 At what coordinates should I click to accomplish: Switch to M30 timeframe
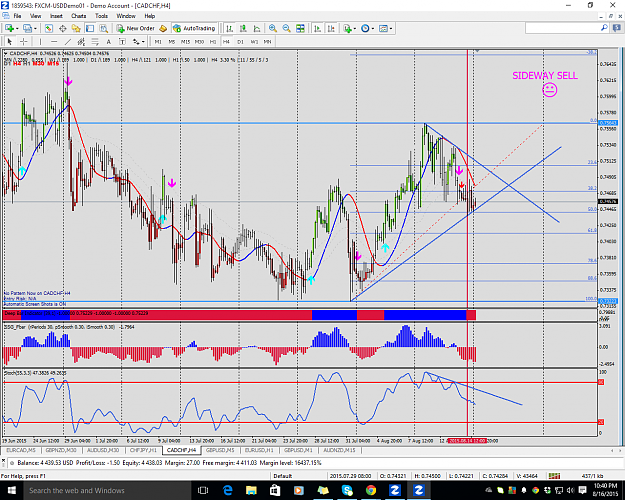coord(199,41)
